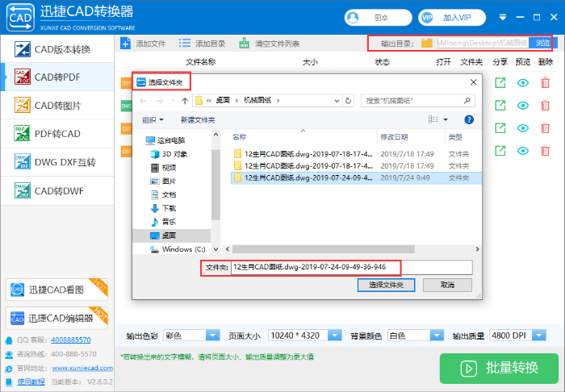Click the 添加目录 list icon
The width and height of the screenshot is (565, 392).
tap(185, 44)
